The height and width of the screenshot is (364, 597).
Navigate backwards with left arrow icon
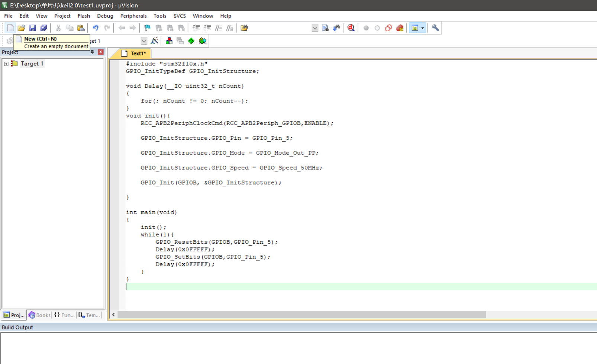(122, 28)
